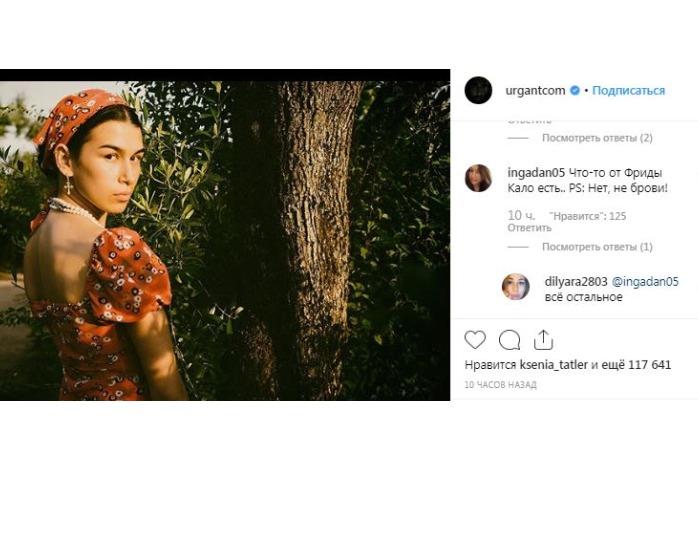Expand Посмотреть ответы (2) replies
The image size is (698, 540).
coord(597,138)
